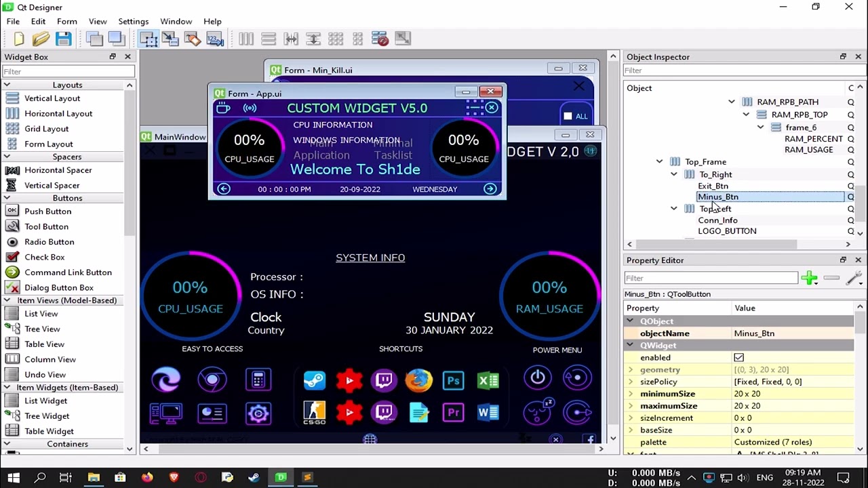This screenshot has width=868, height=488.
Task: Open the Edit menu
Action: tap(38, 21)
